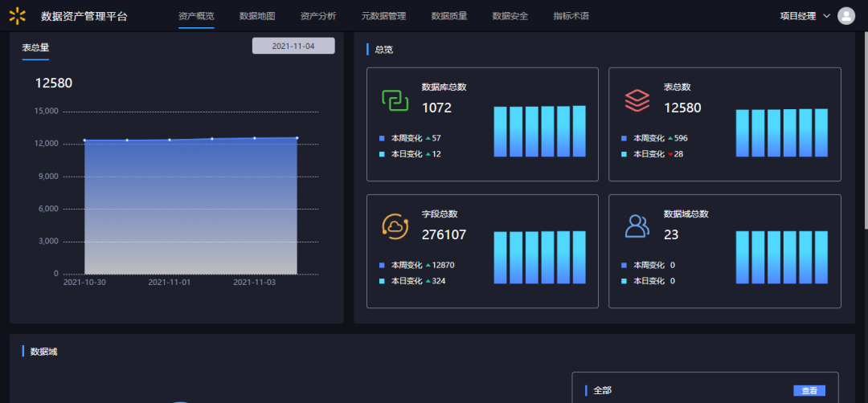Toggle 本周变化 legend square in 数据域总数 card

coord(624,266)
